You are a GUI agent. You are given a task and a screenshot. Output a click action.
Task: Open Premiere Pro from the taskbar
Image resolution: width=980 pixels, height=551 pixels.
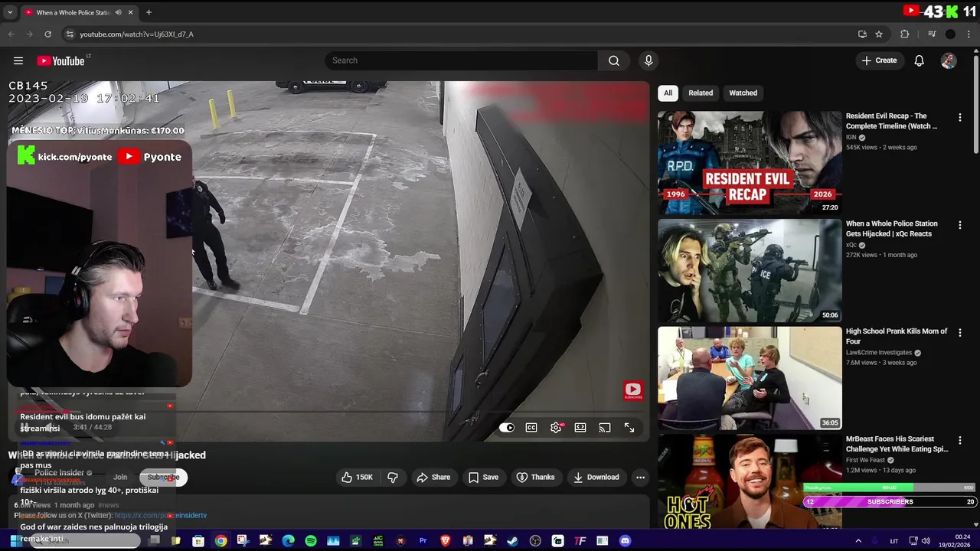tap(423, 541)
